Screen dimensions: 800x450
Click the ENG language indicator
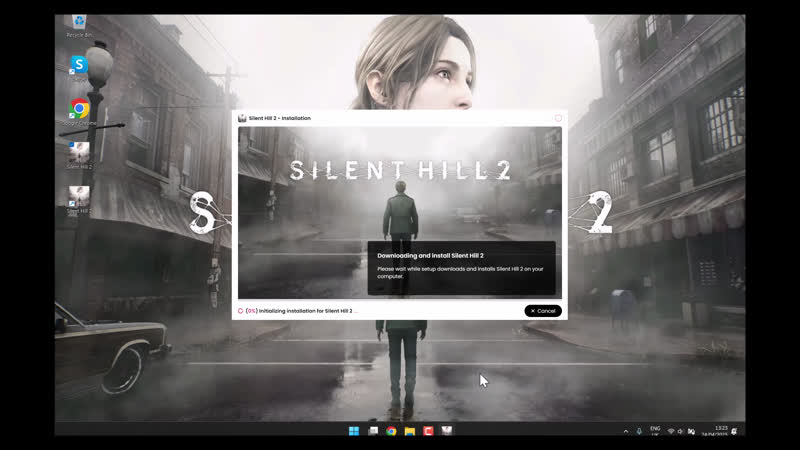coord(655,431)
